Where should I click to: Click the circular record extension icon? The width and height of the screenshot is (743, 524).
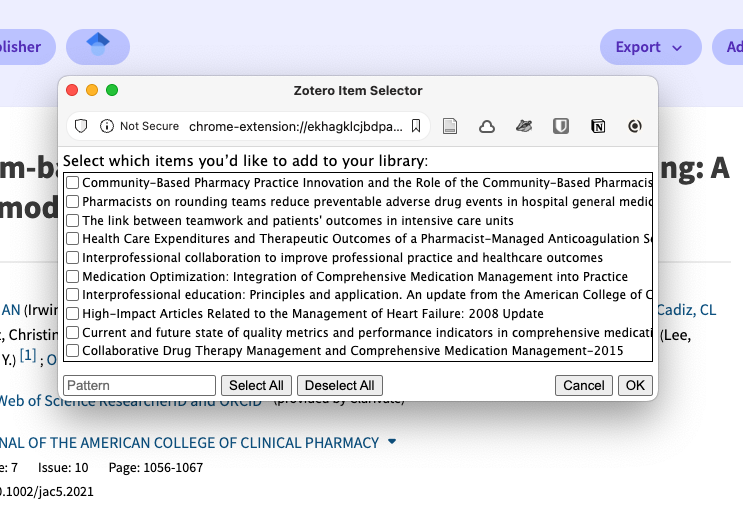[634, 126]
